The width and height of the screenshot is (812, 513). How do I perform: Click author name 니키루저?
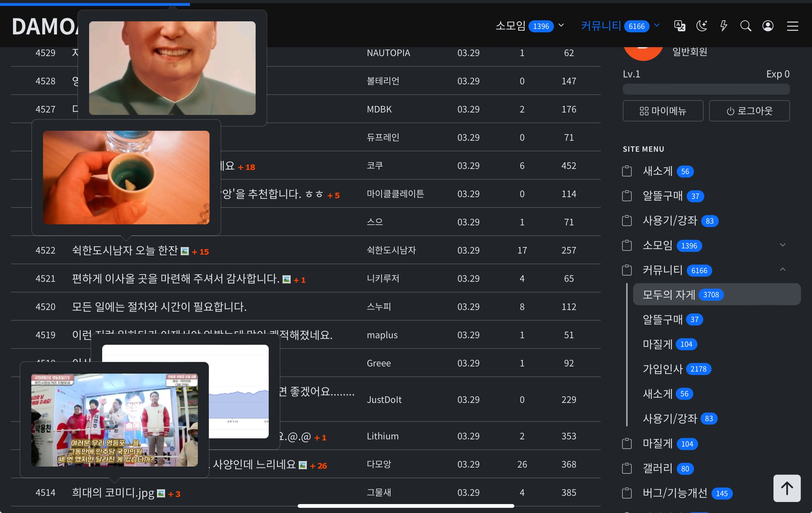point(383,278)
